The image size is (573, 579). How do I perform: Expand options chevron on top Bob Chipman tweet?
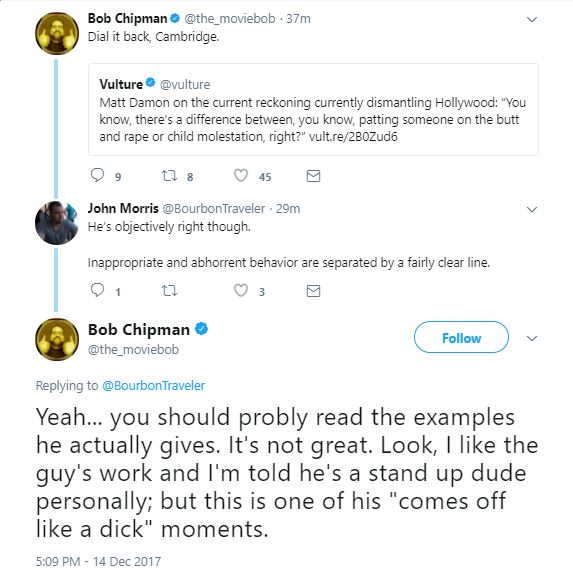pyautogui.click(x=532, y=19)
